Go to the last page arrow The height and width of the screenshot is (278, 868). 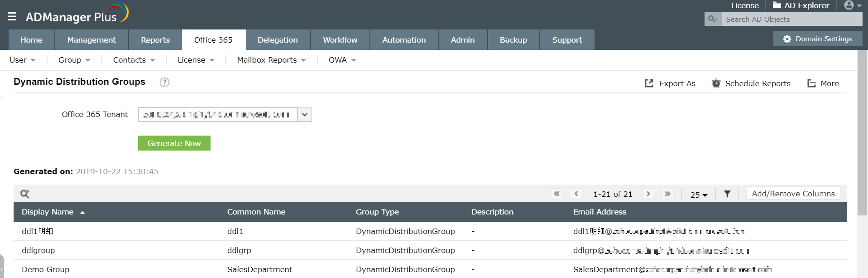[667, 194]
